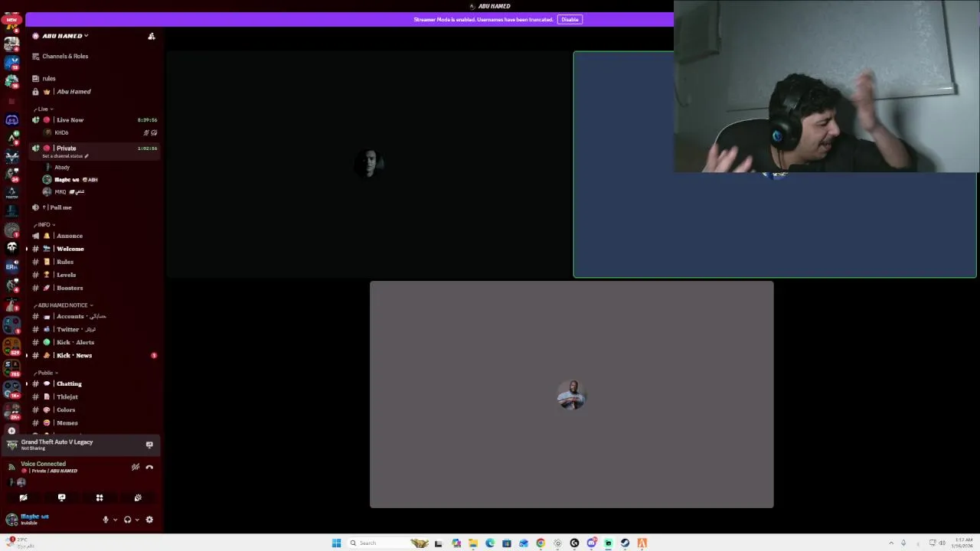The image size is (980, 551).
Task: Open user settings gear
Action: tap(149, 520)
